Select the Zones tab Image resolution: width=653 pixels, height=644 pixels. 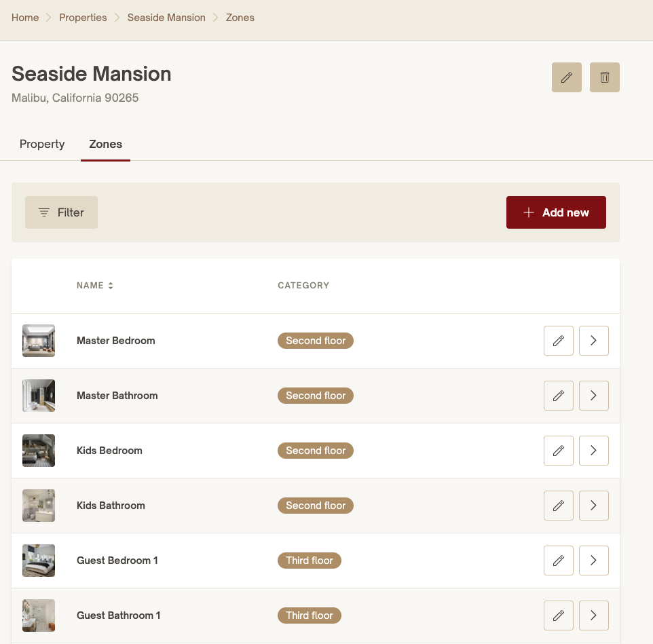(x=105, y=144)
